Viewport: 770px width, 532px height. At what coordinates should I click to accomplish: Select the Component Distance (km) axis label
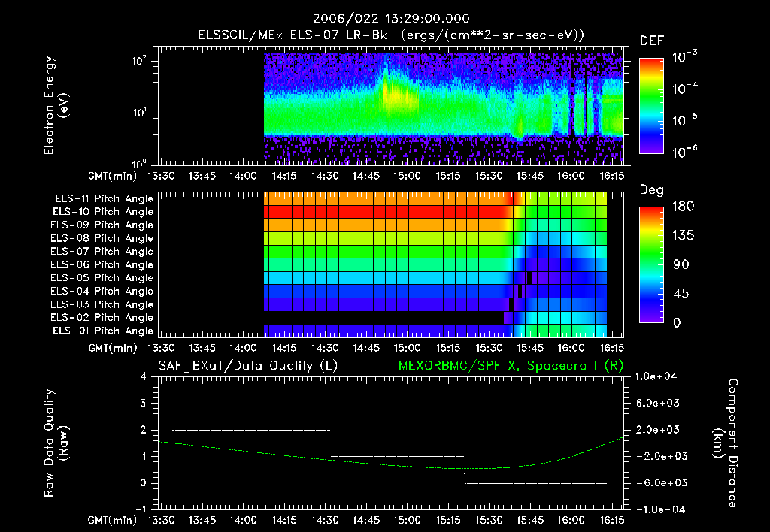(x=726, y=443)
